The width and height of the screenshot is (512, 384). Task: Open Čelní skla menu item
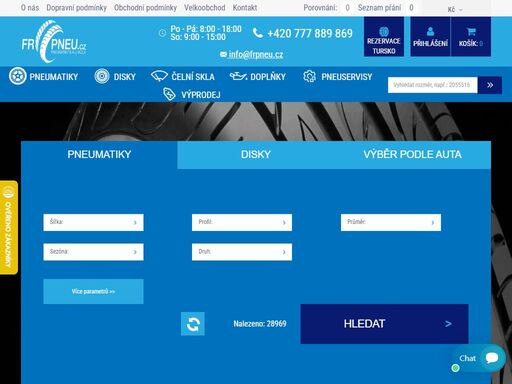[x=193, y=77]
